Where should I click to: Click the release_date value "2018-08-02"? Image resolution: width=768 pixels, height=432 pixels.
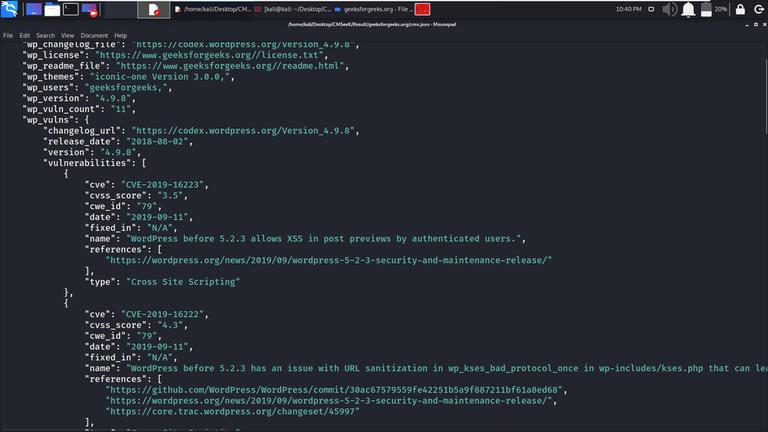[157, 141]
